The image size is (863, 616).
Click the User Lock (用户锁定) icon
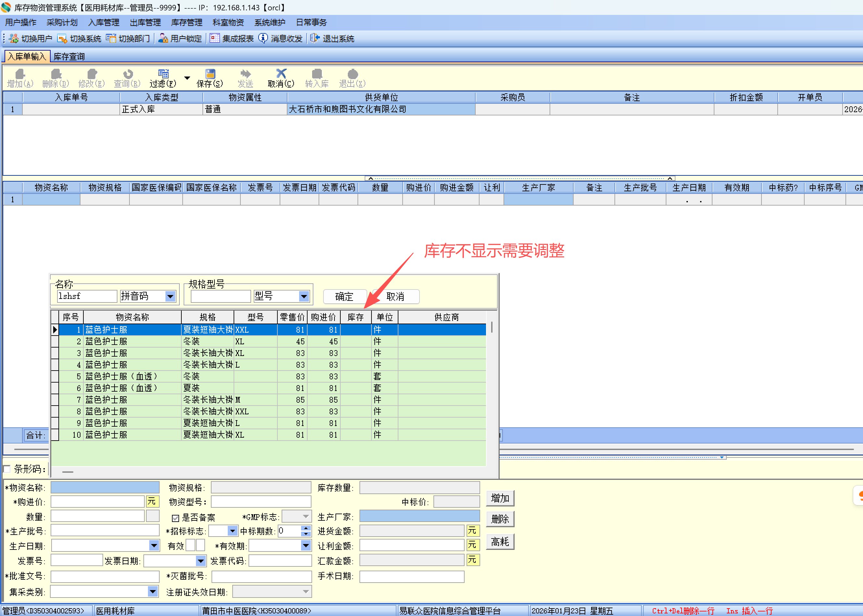pyautogui.click(x=163, y=38)
